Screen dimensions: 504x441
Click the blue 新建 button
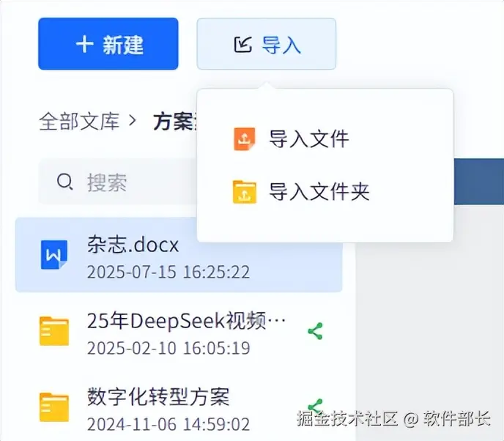click(x=108, y=44)
